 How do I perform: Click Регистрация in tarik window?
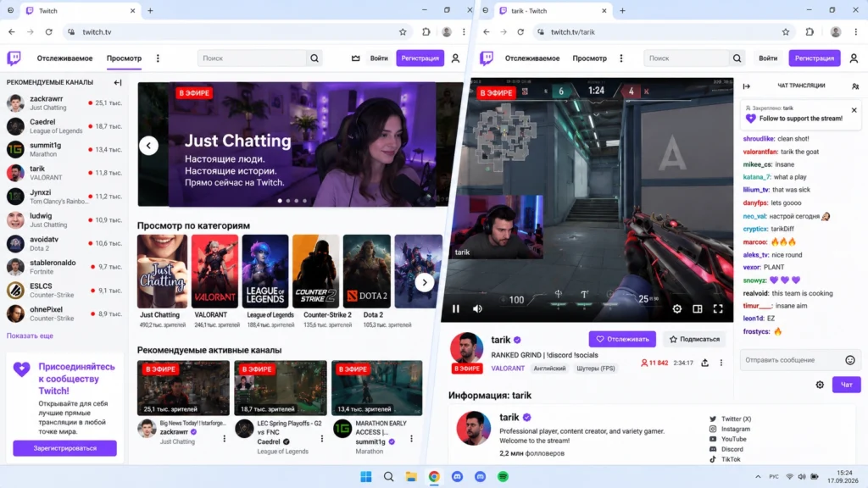(815, 58)
